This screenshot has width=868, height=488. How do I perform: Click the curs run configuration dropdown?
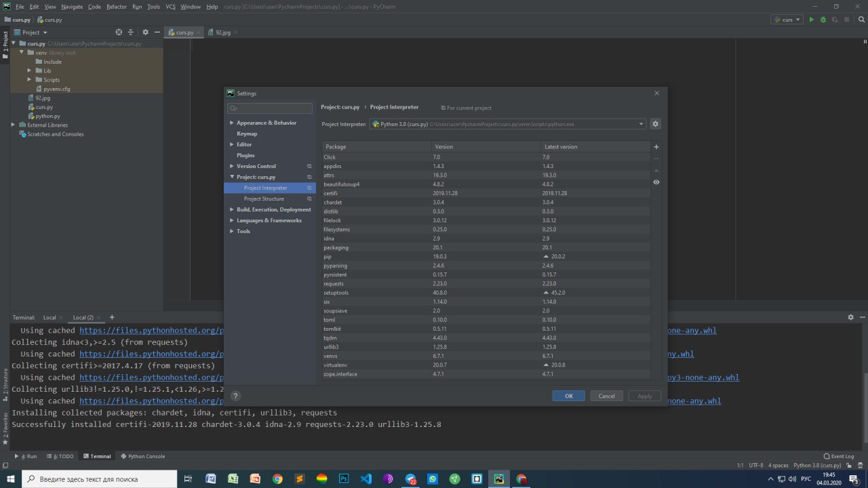point(787,20)
